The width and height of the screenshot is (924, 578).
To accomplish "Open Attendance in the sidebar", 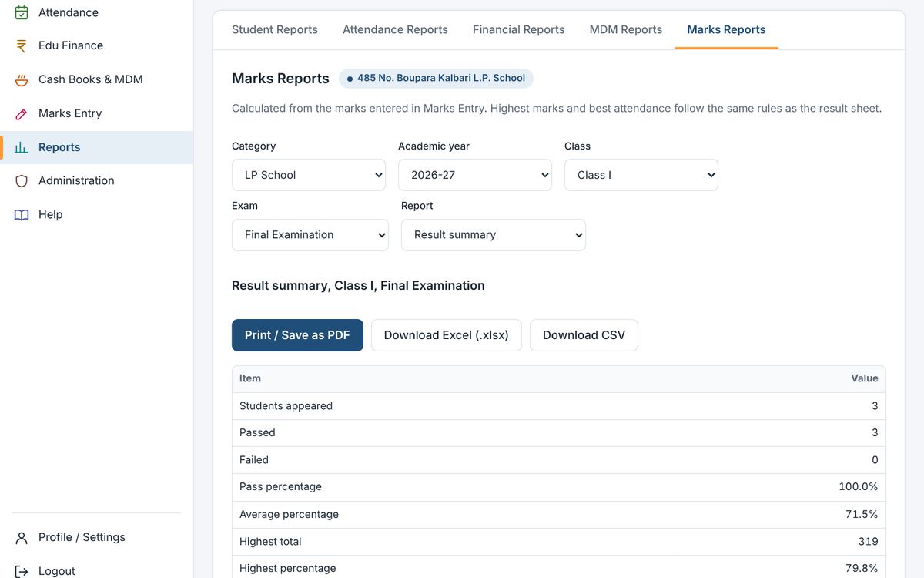I will click(x=96, y=12).
